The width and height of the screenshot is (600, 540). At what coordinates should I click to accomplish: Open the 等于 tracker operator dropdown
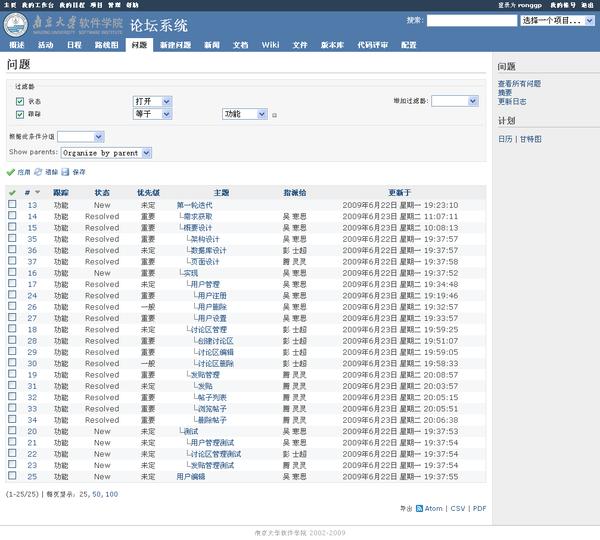pos(152,114)
